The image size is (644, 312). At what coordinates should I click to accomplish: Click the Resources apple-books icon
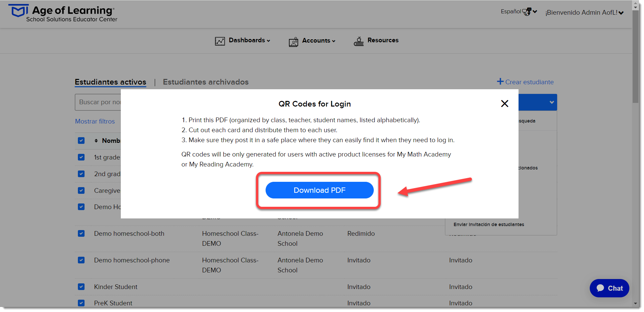coord(359,41)
